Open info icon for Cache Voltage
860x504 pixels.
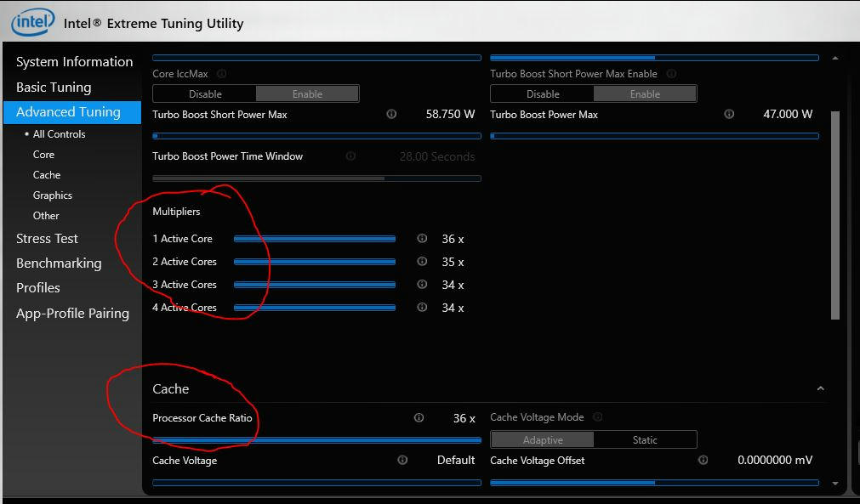402,460
